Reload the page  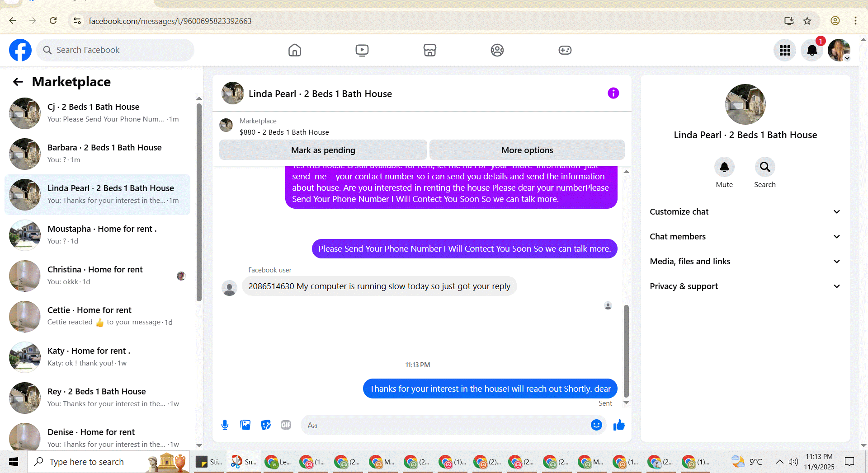click(53, 21)
